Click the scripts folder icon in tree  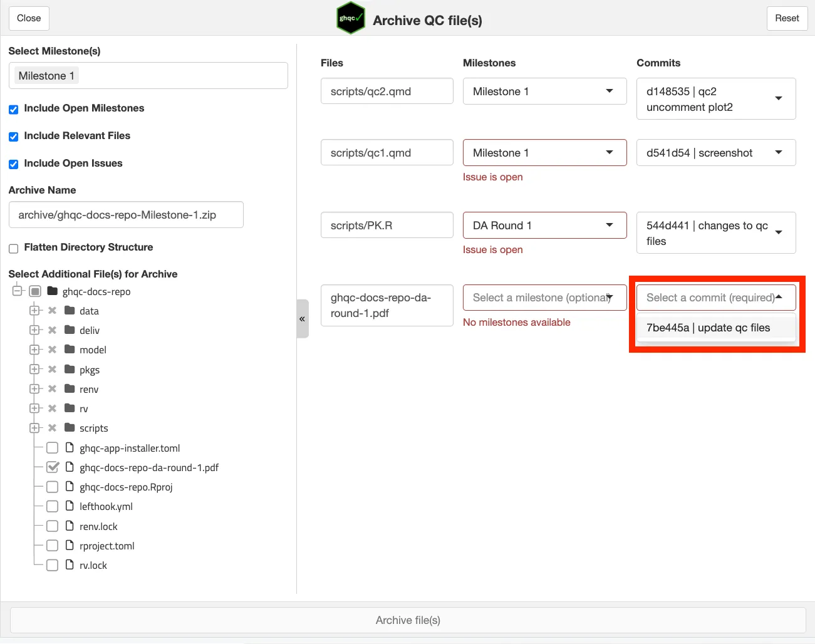point(70,428)
